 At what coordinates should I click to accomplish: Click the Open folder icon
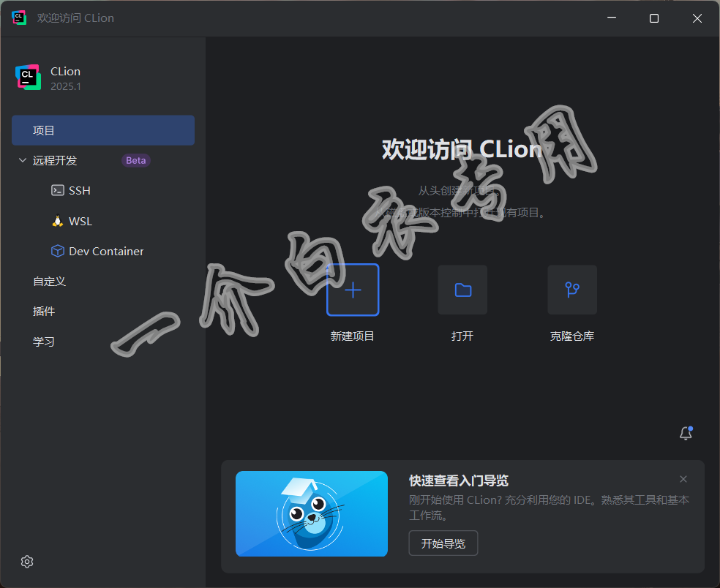(x=462, y=290)
